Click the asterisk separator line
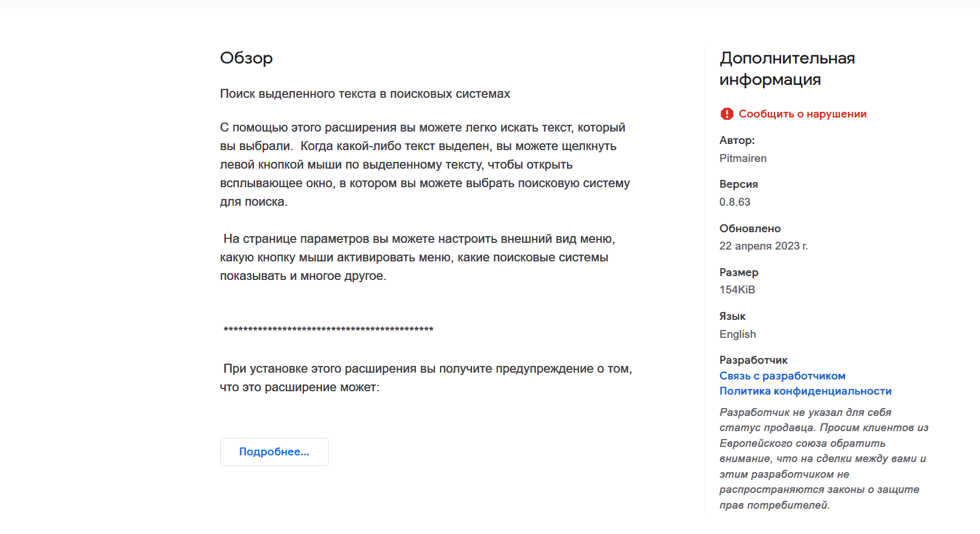 point(328,330)
